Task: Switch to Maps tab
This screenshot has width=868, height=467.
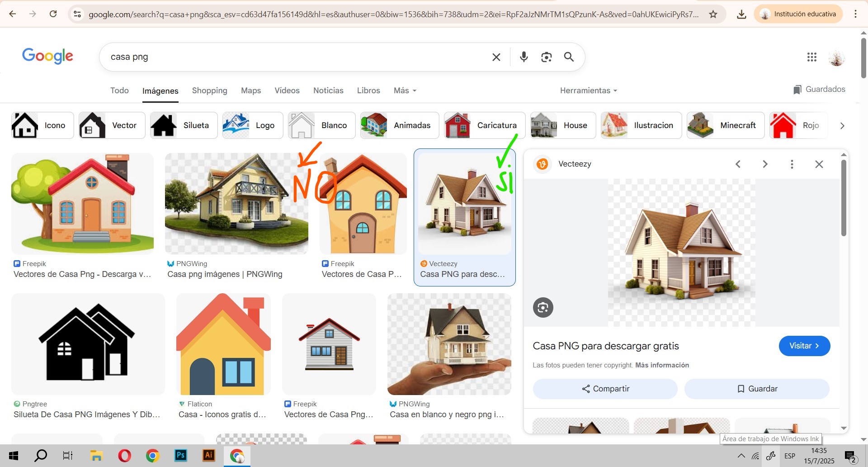Action: [251, 91]
